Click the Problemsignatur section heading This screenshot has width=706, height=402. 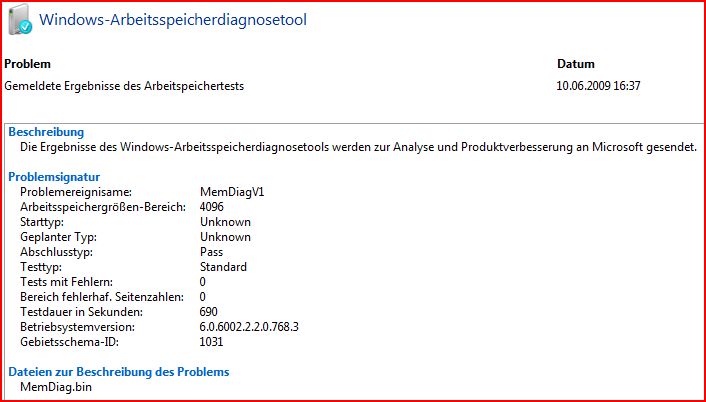click(54, 177)
